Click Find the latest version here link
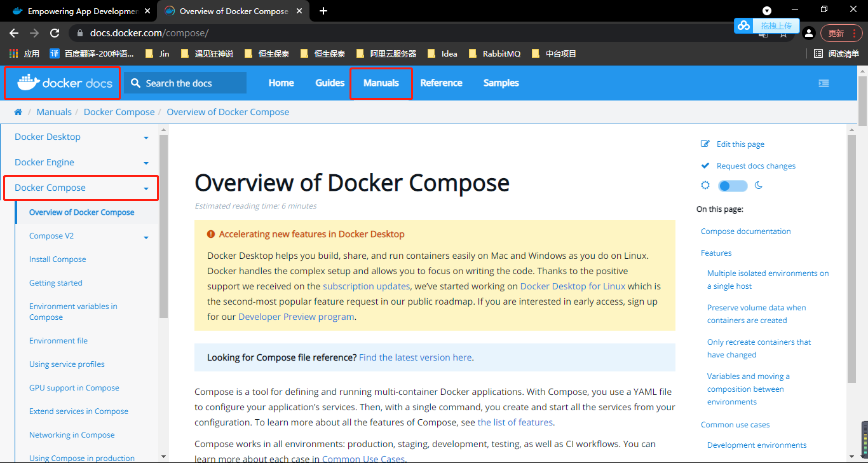 click(x=416, y=357)
